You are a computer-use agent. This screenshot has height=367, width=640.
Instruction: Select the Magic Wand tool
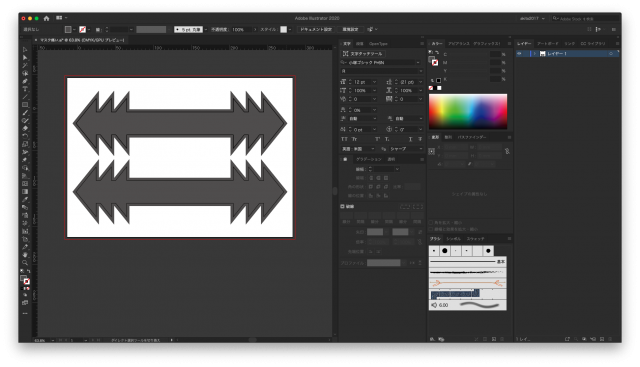tap(25, 65)
